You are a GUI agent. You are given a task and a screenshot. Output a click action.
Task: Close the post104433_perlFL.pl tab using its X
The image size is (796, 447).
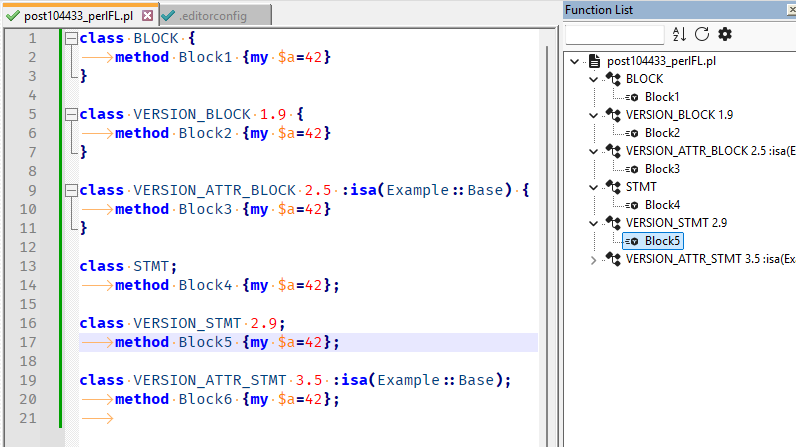(147, 16)
